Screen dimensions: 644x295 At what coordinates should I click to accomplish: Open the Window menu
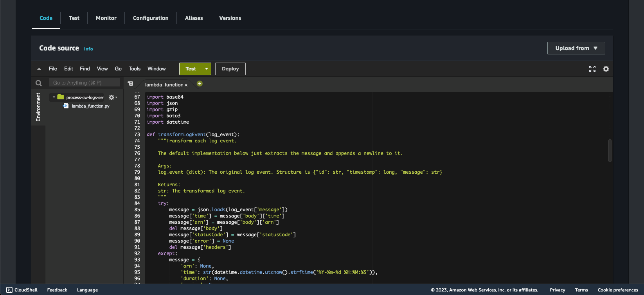[157, 69]
